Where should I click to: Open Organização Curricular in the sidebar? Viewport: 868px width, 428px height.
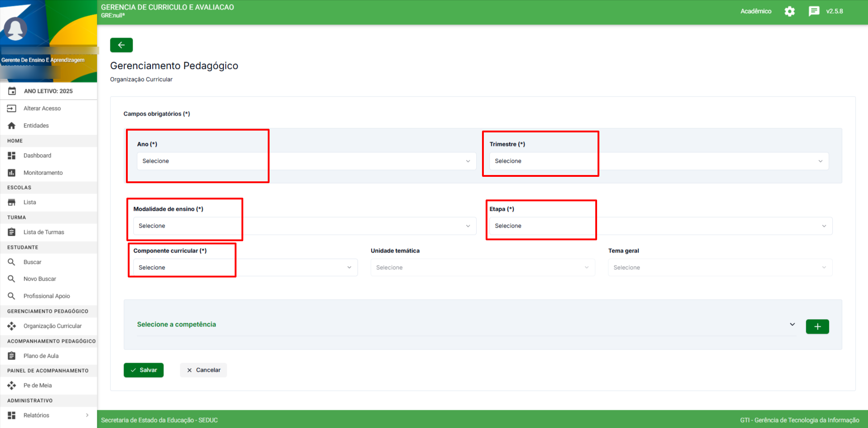point(53,326)
